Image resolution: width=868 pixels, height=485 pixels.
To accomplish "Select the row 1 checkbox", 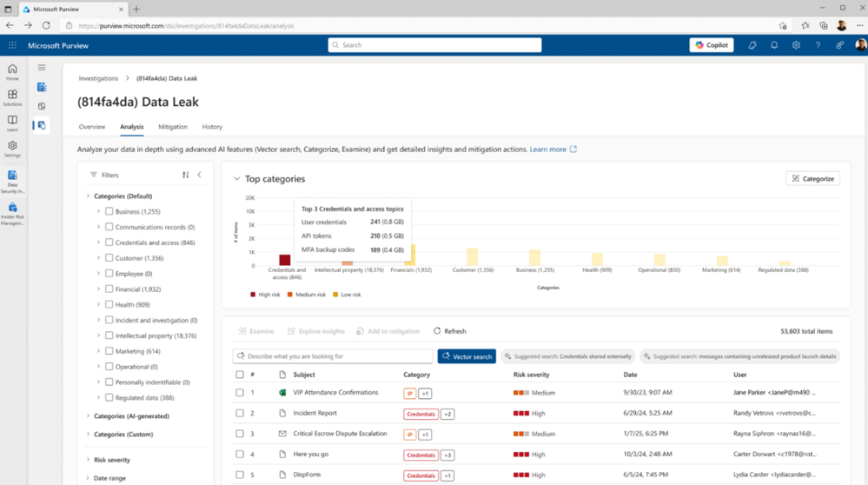I will (240, 393).
